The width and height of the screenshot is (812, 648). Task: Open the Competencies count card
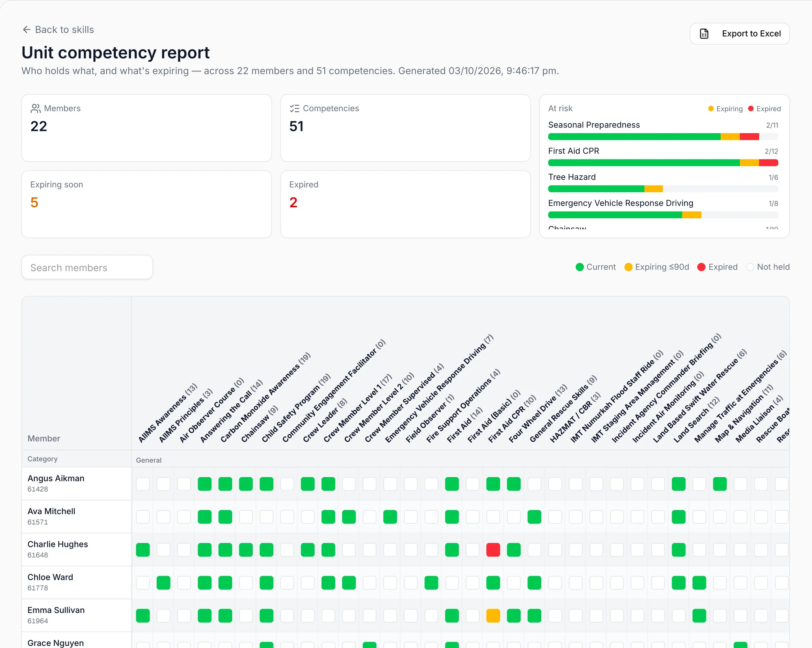(406, 128)
